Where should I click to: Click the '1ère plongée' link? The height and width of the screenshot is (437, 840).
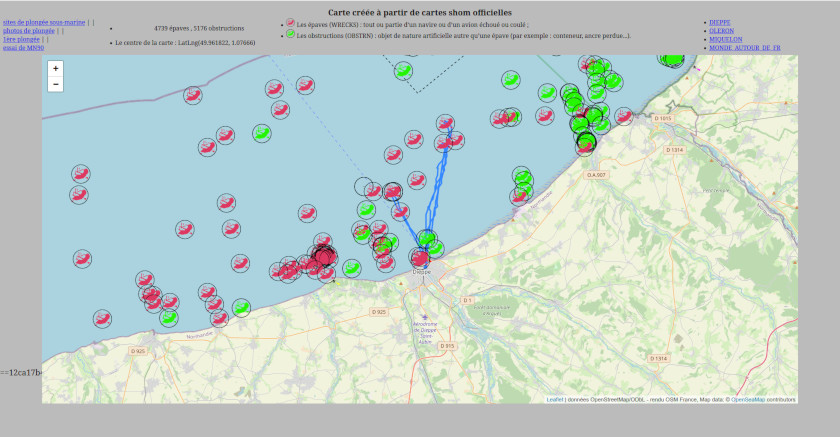coord(22,39)
